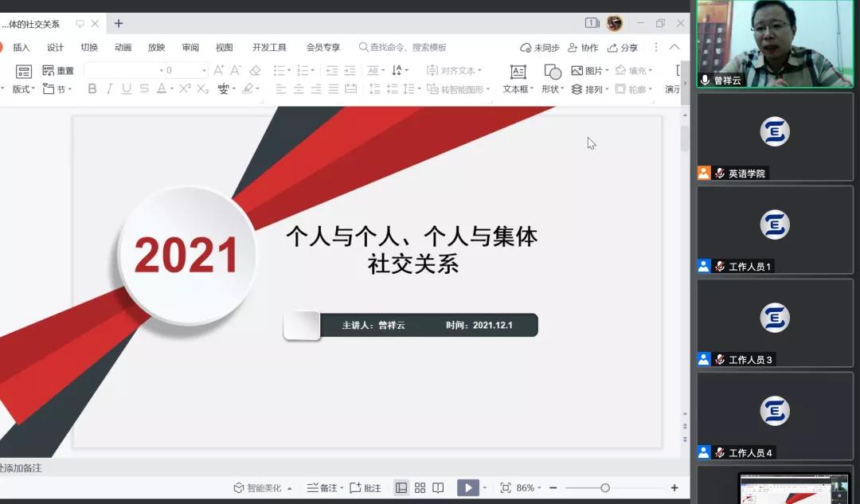
Task: Select normal view layout button
Action: point(401,488)
